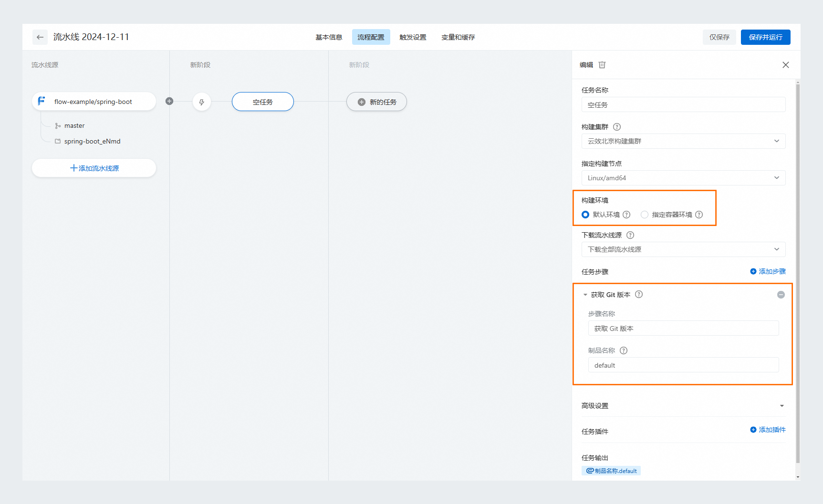Open help for 构建集群
The image size is (823, 504).
point(617,127)
